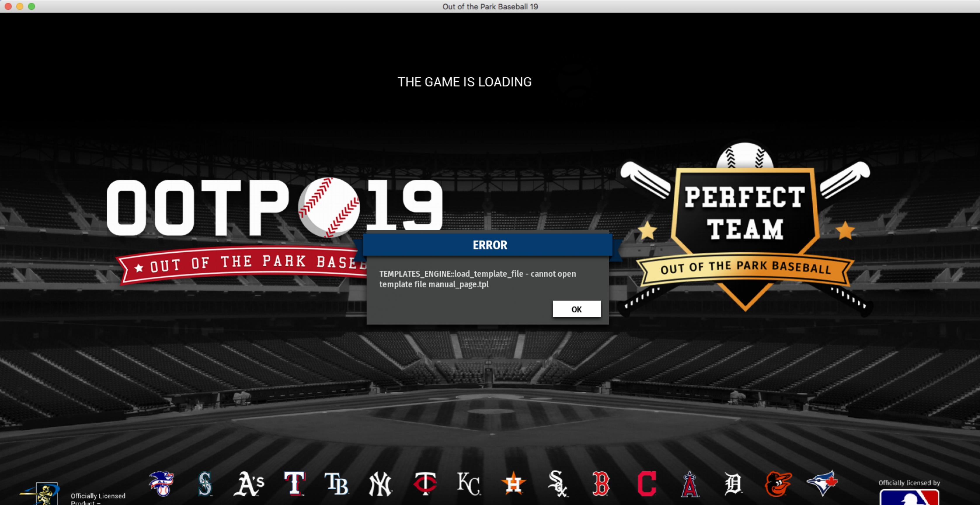Click the Los Angeles Angels A logo
Viewport: 980px width, 505px height.
click(x=690, y=484)
